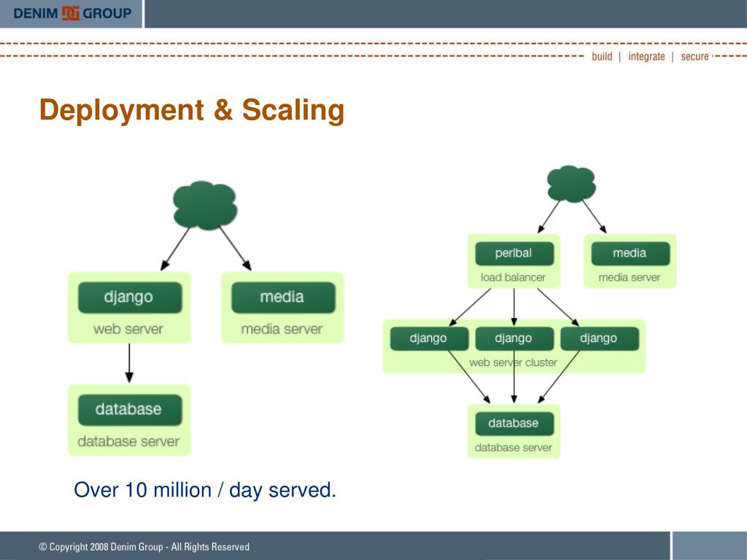Select the large media box in left diagram

click(283, 297)
